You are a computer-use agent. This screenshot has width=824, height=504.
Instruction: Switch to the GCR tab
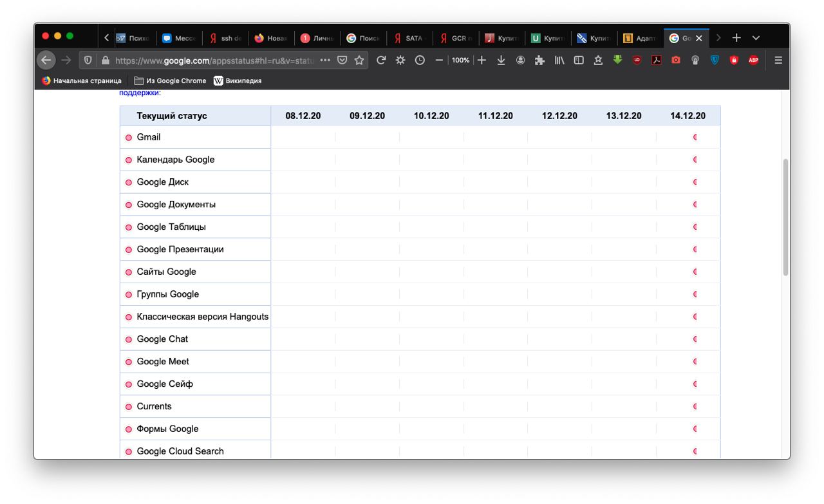(455, 39)
